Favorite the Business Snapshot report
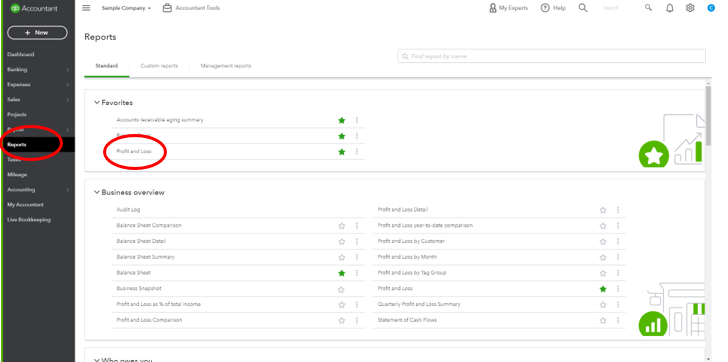 point(341,290)
